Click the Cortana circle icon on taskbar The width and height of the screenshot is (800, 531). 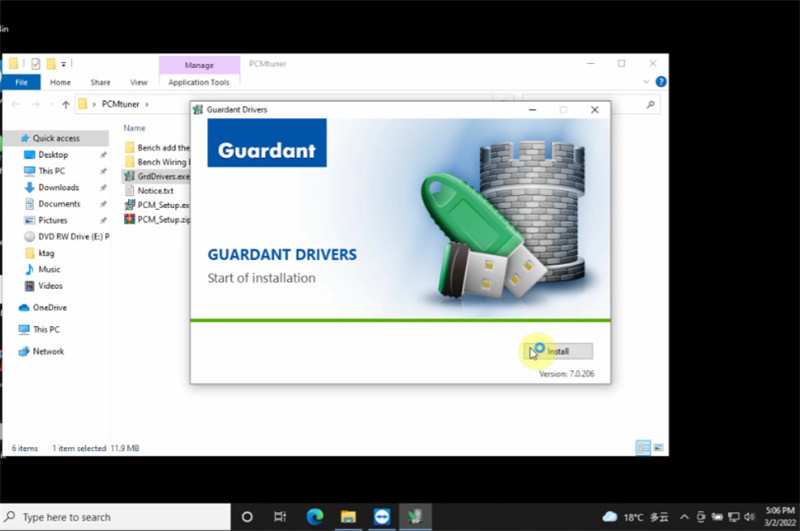[248, 517]
